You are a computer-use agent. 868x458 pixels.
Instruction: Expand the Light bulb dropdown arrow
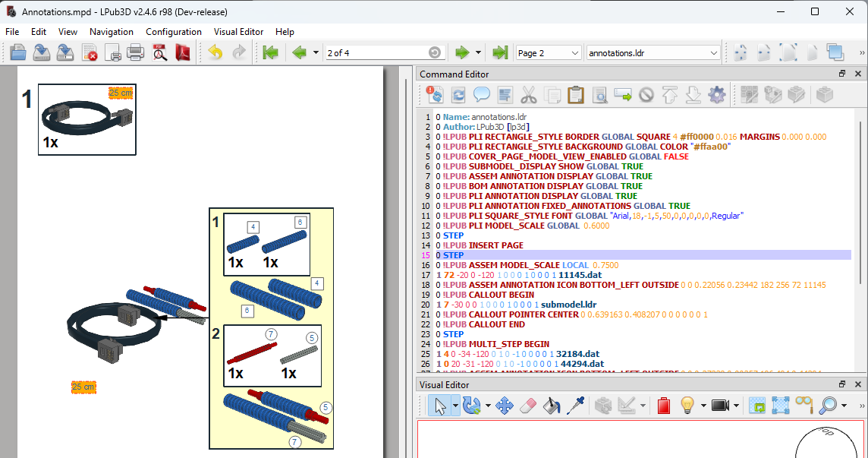click(x=703, y=406)
